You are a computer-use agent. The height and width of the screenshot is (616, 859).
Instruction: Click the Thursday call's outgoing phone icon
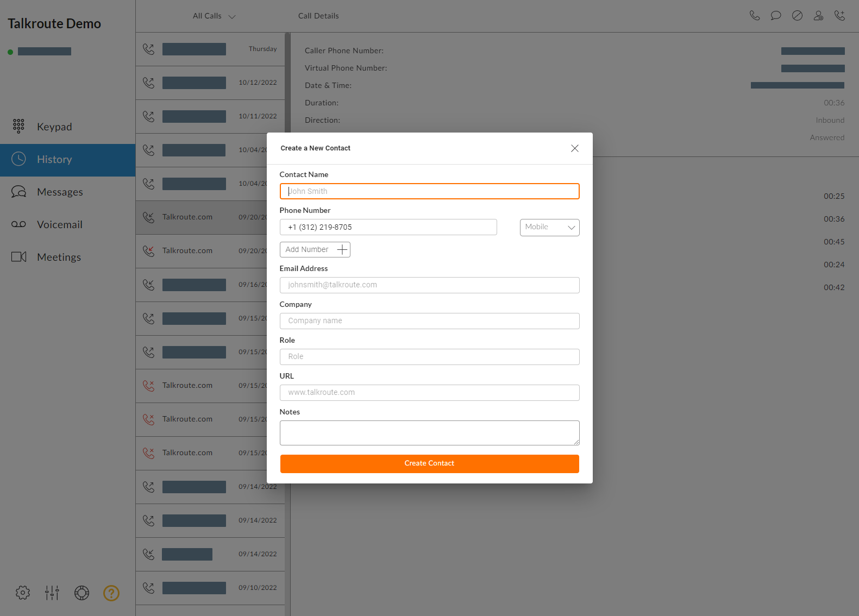[148, 49]
